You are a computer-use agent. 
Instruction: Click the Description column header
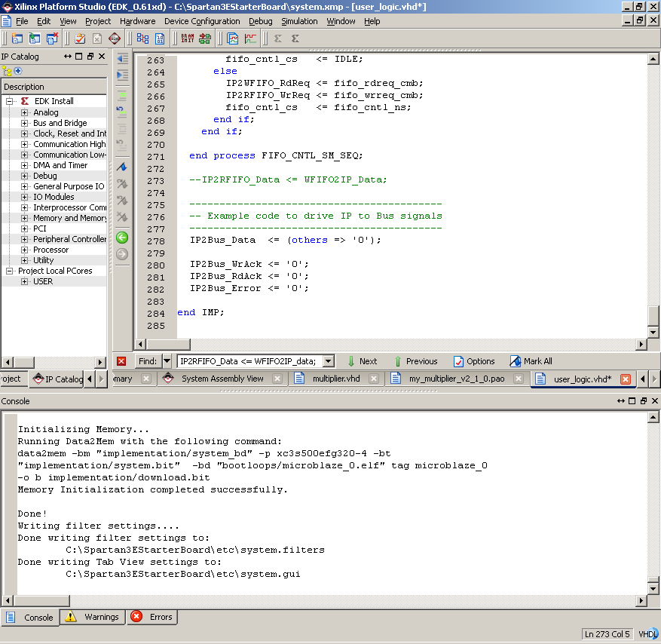[x=54, y=87]
